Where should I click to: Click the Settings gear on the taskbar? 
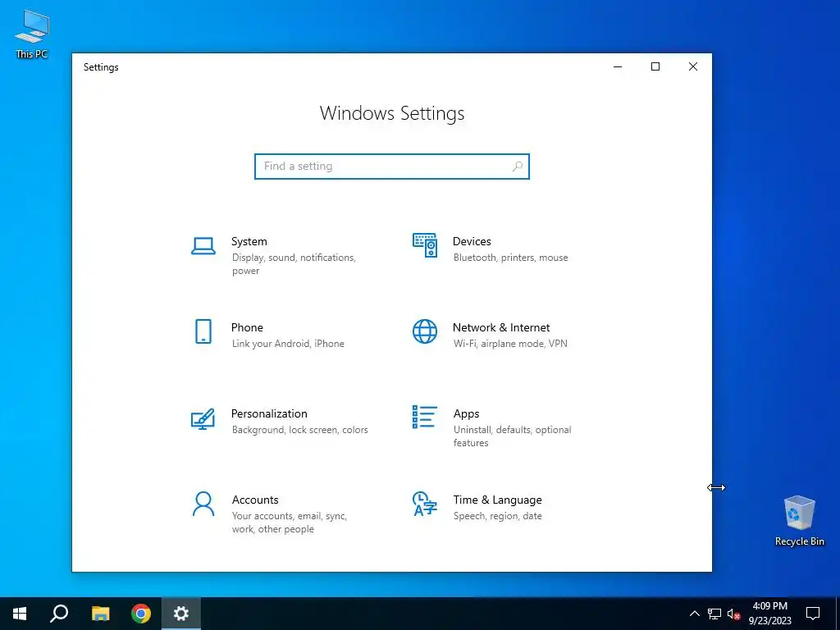click(181, 614)
